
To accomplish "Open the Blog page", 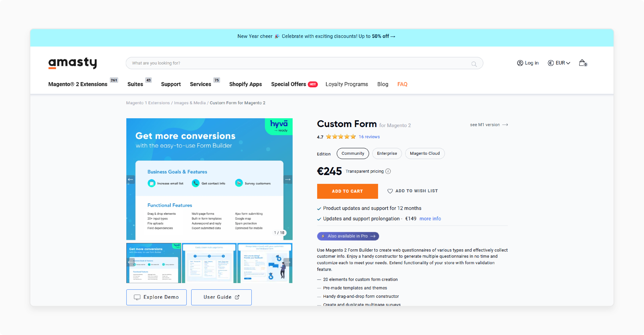I will click(383, 84).
